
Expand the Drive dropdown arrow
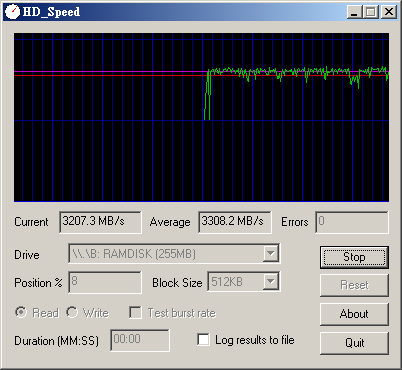coord(271,254)
